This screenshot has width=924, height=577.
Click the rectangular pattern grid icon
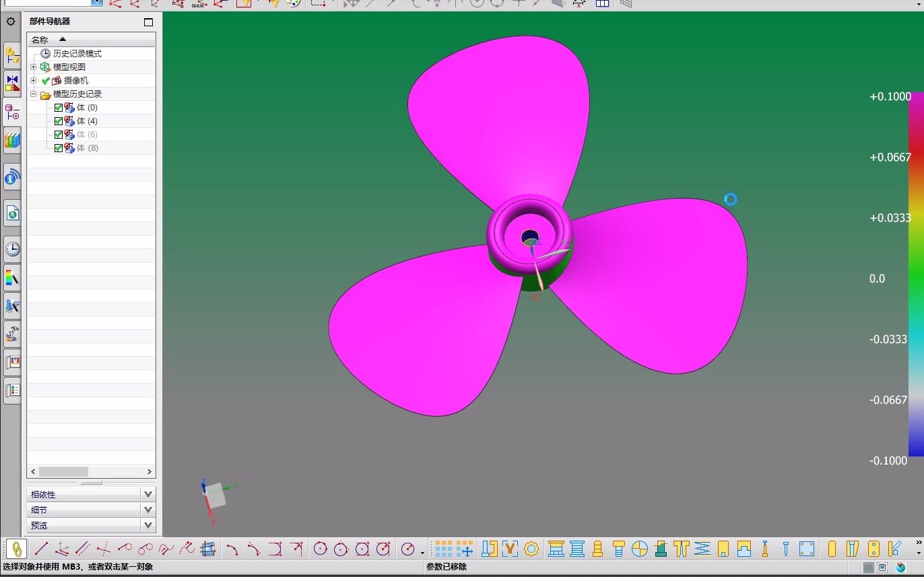coord(443,549)
